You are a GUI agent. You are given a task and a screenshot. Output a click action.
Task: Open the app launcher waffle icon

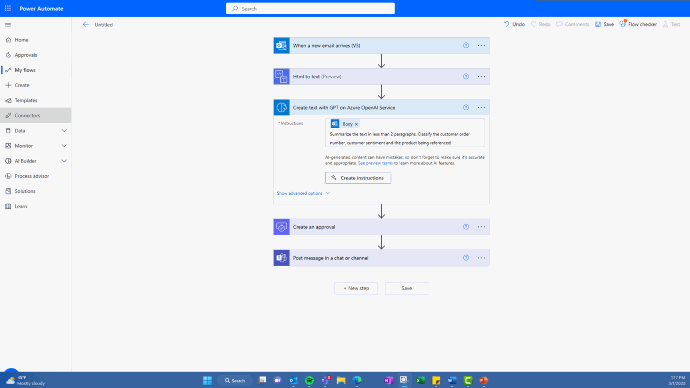tap(8, 8)
